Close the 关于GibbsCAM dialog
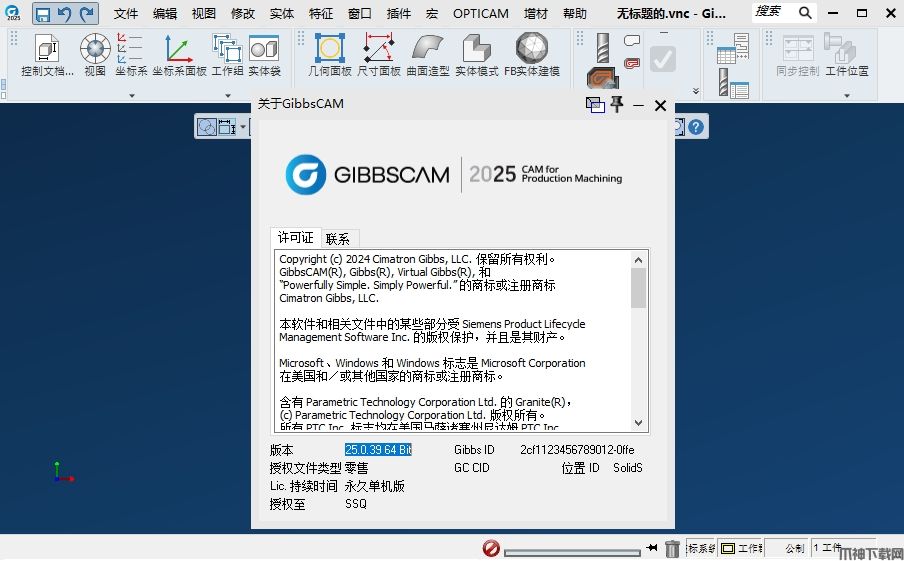The height and width of the screenshot is (561, 904). click(661, 106)
